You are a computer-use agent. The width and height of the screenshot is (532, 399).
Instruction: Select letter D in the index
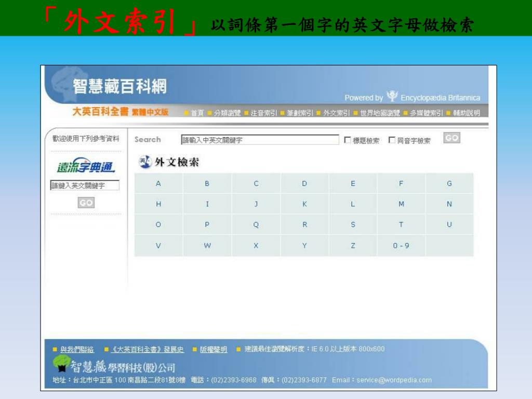click(304, 183)
